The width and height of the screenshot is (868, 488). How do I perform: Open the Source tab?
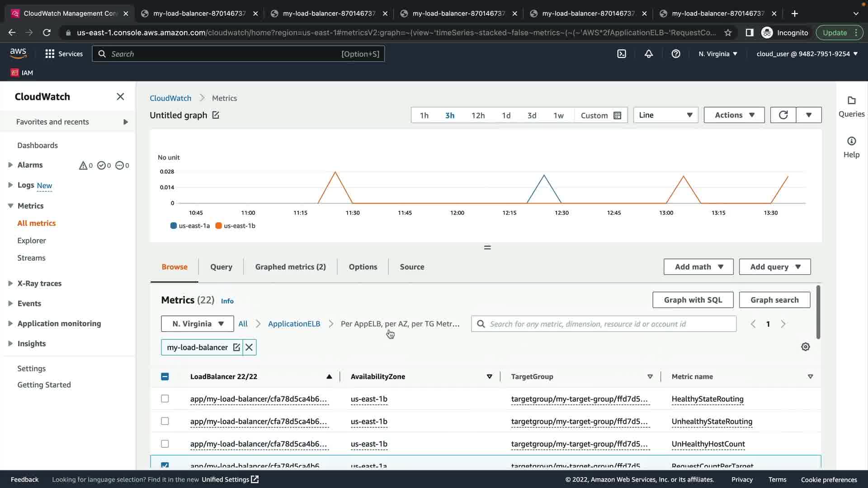tap(411, 267)
